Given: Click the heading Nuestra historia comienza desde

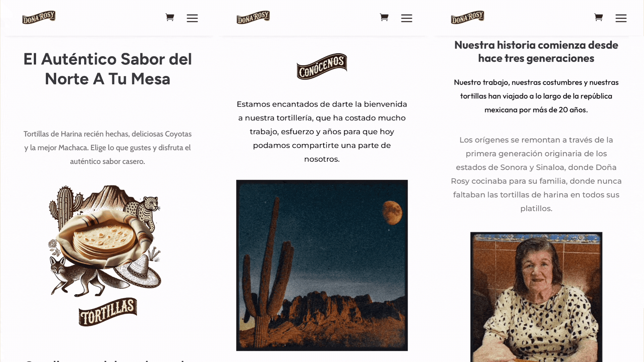Looking at the screenshot, I should (x=536, y=52).
